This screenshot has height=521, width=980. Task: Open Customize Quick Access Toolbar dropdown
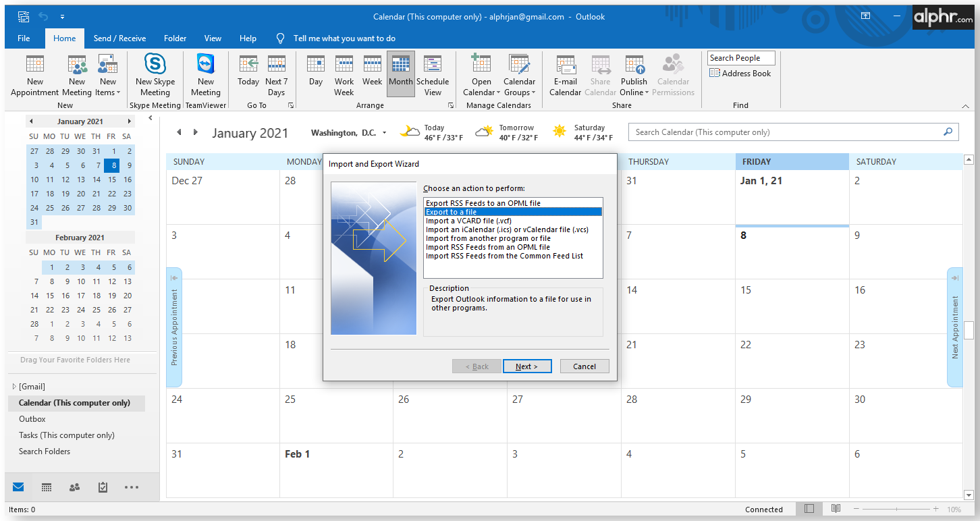coord(62,16)
